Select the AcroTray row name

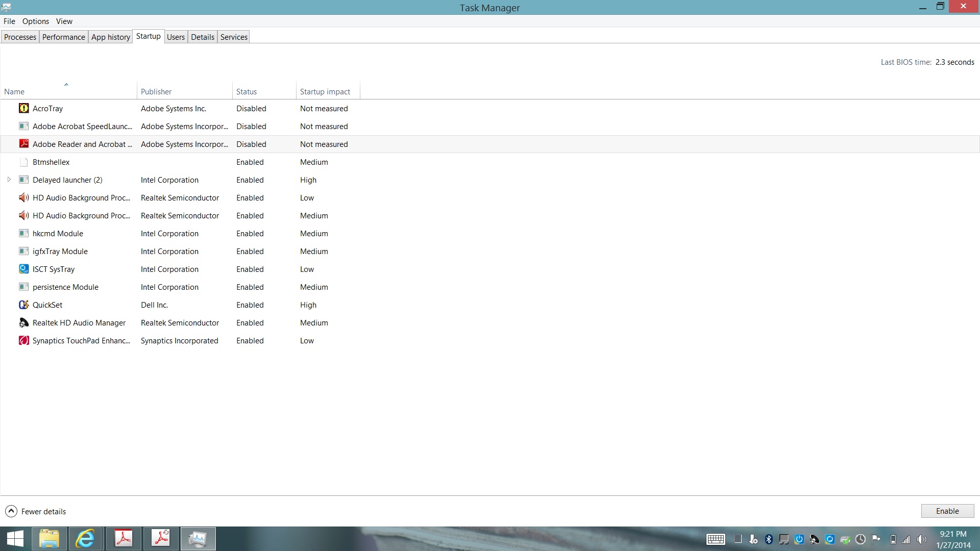pos(48,108)
